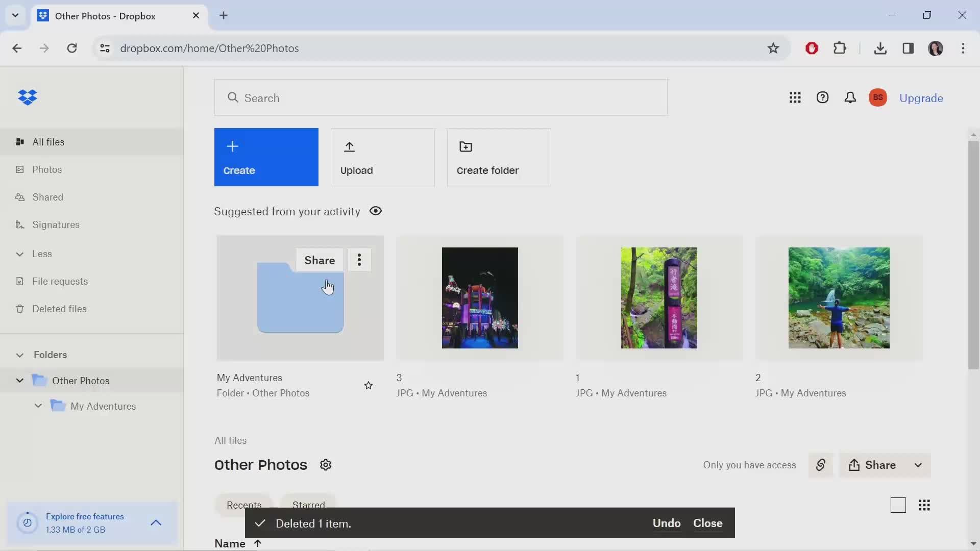
Task: Expand the Other Photos folder in sidebar
Action: [x=18, y=380]
